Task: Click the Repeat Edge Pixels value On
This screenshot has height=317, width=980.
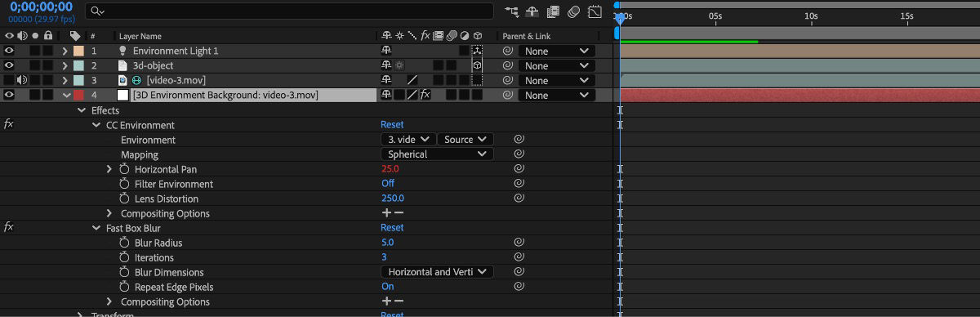Action: point(388,287)
